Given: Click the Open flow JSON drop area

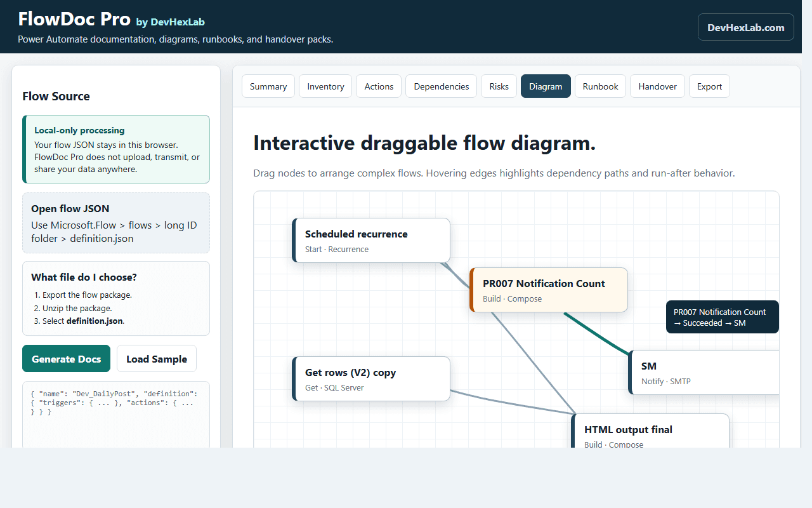Looking at the screenshot, I should (116, 223).
